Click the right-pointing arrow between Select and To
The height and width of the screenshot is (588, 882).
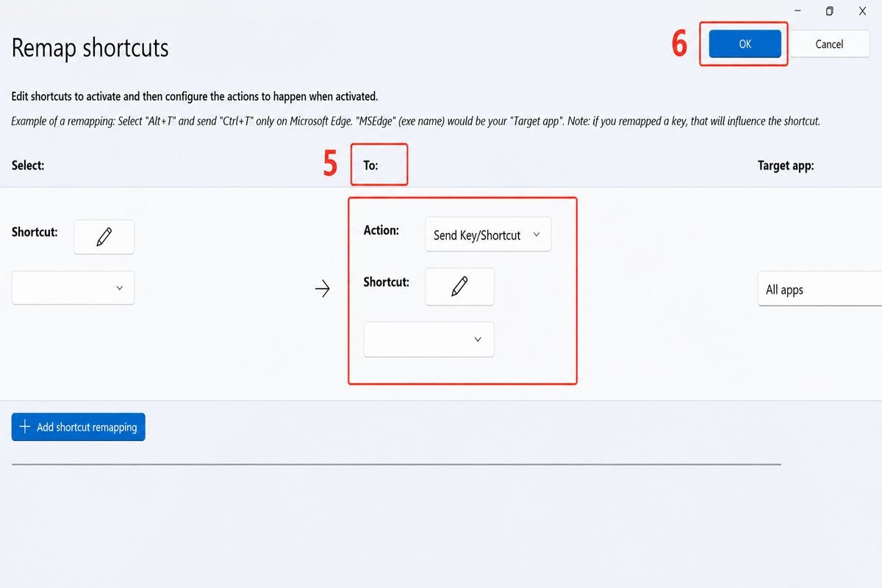click(x=322, y=290)
